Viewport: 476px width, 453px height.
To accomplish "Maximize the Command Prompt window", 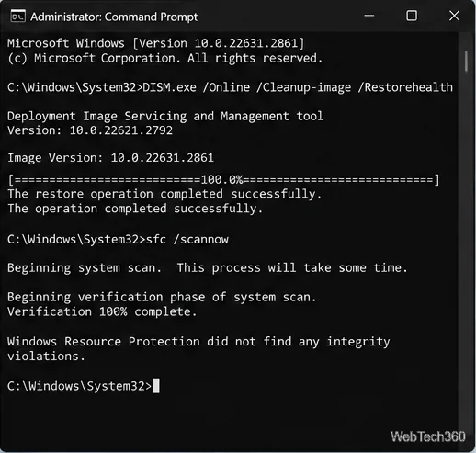I will [412, 16].
